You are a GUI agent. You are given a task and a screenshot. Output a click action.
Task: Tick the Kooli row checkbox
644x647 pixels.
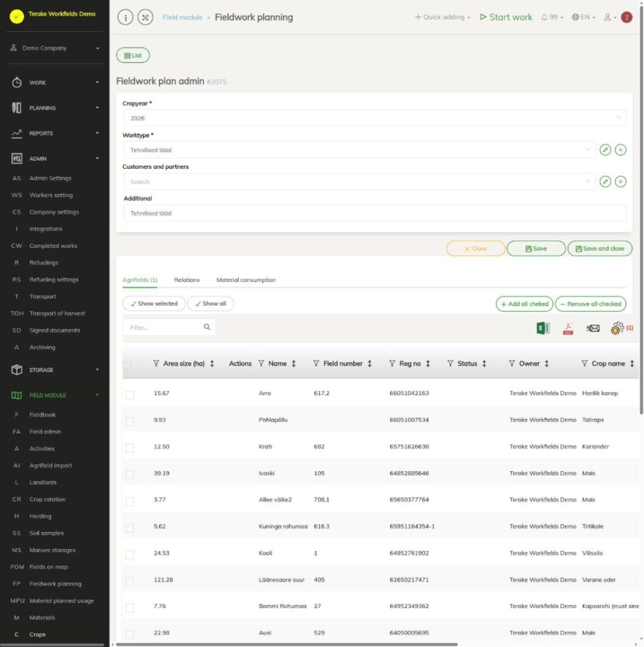(x=130, y=555)
